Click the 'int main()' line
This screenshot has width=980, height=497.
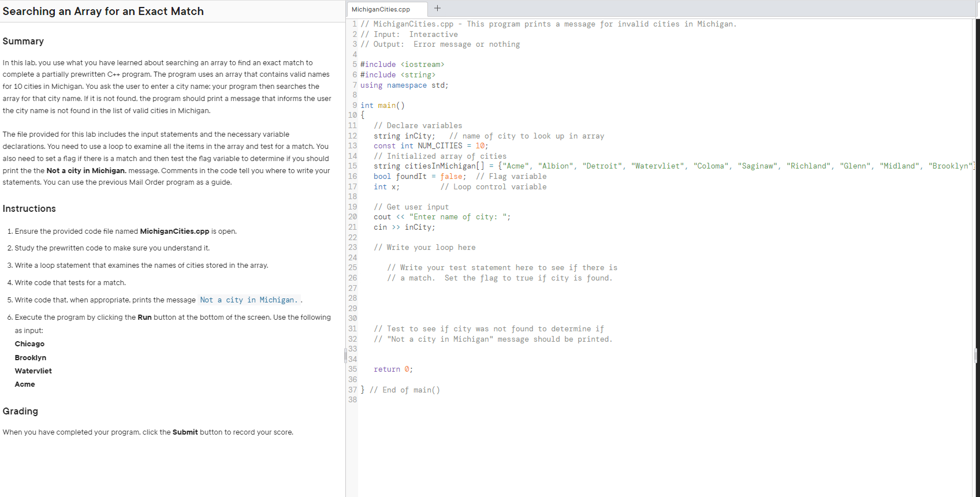click(x=382, y=106)
